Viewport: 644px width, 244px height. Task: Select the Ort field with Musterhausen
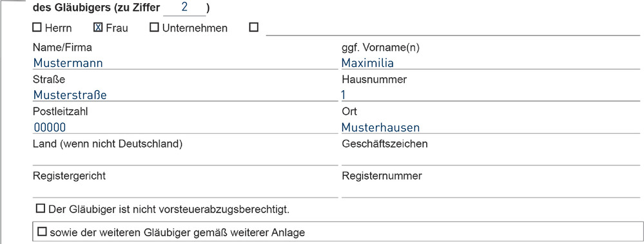491,127
